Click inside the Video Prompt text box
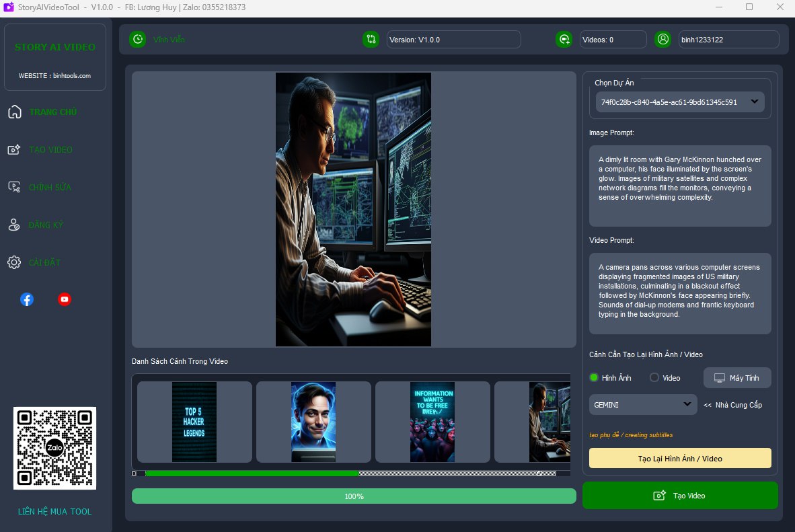The height and width of the screenshot is (532, 795). click(x=680, y=294)
